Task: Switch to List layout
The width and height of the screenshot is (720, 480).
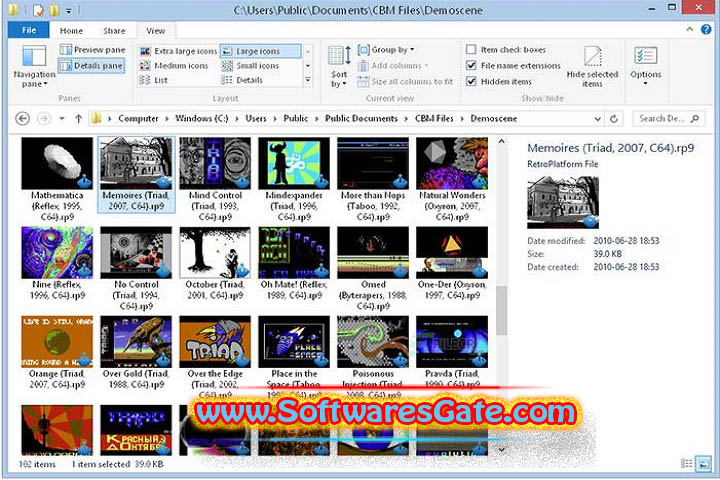Action: pyautogui.click(x=154, y=80)
